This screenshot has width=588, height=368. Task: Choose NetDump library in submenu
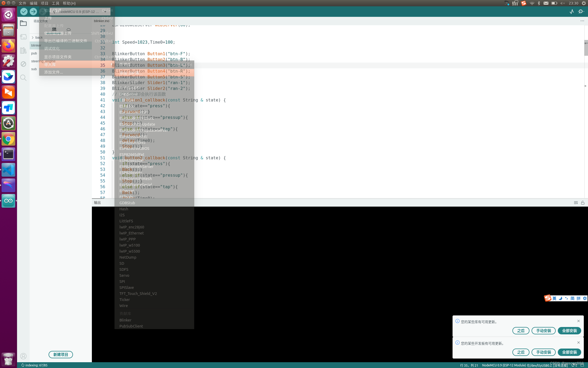point(154,257)
